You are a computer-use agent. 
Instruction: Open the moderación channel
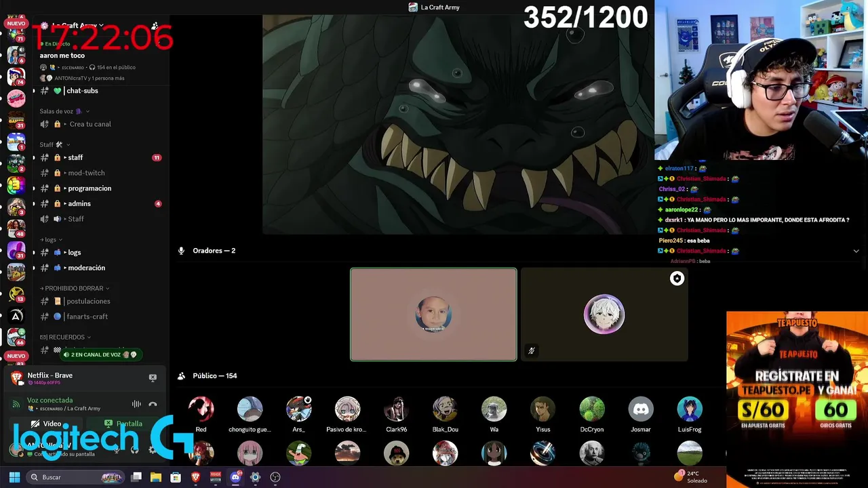pyautogui.click(x=86, y=268)
